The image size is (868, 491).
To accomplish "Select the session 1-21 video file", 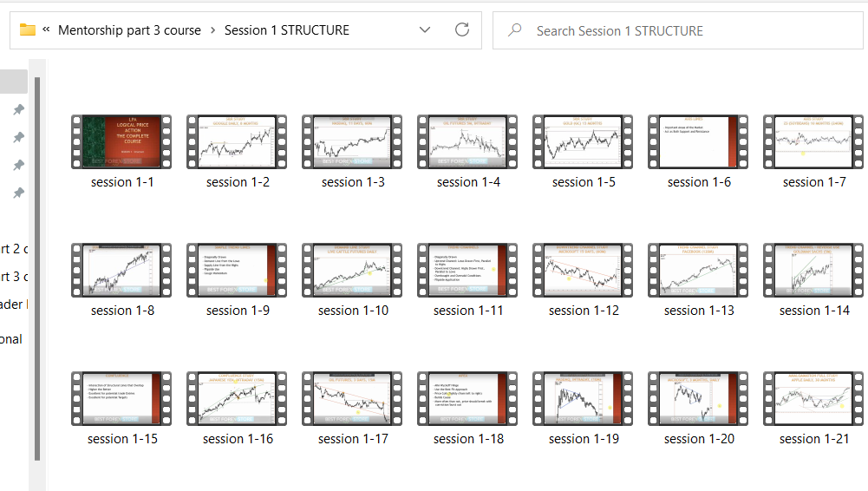I will (813, 398).
